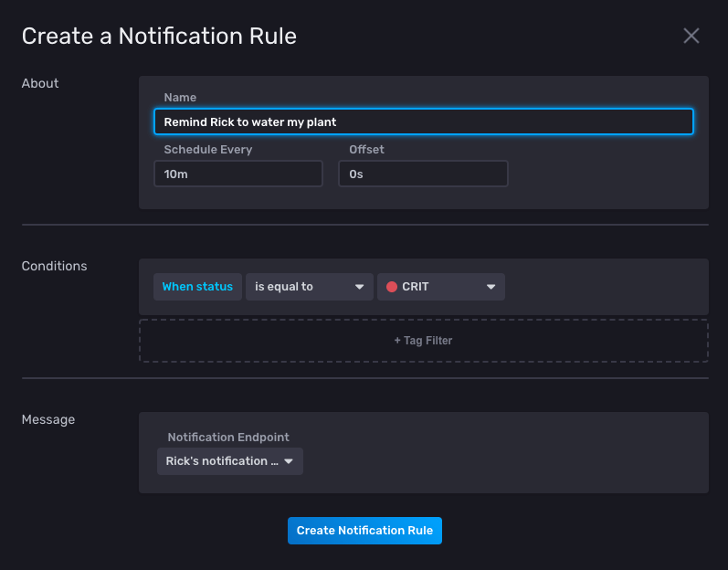Click the Conditions section label

(55, 267)
